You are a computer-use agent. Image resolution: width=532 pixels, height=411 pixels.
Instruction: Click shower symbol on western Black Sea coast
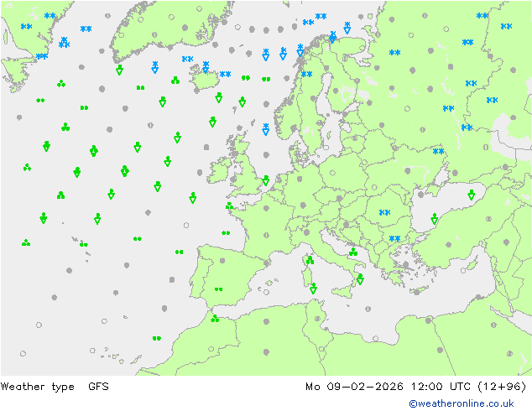point(435,219)
